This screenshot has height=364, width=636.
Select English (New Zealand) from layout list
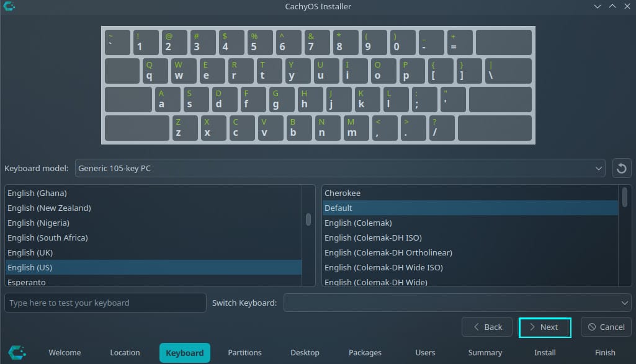(153, 208)
